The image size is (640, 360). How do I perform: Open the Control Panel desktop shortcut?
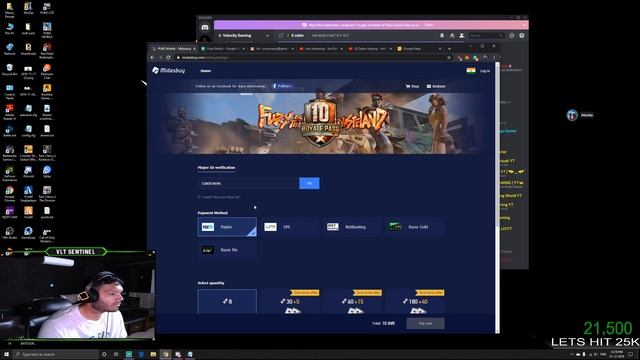click(9, 92)
